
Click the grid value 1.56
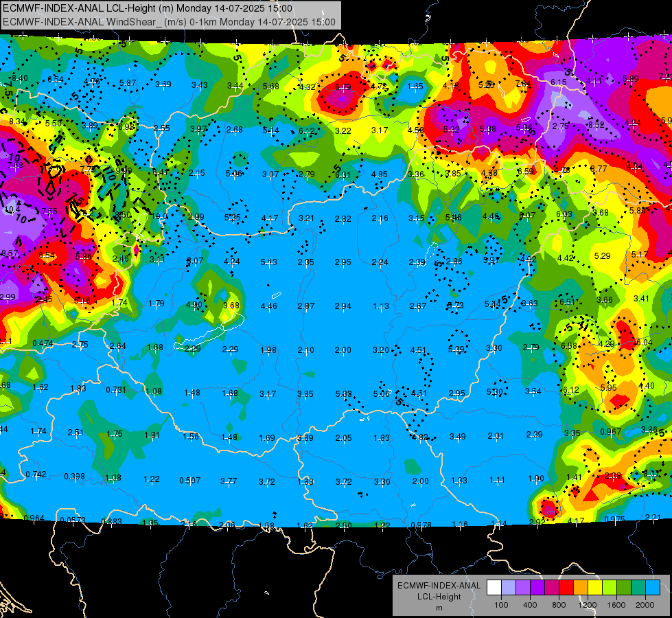pos(191,436)
